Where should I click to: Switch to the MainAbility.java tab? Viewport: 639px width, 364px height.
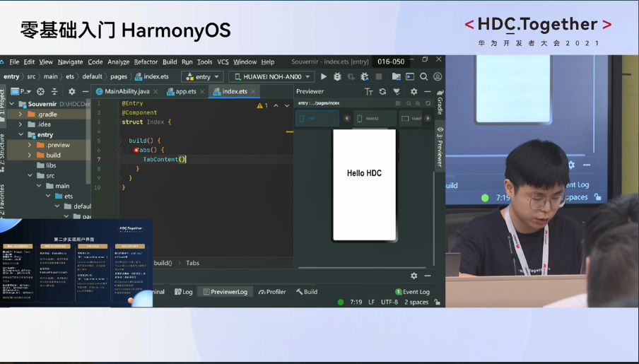(127, 91)
